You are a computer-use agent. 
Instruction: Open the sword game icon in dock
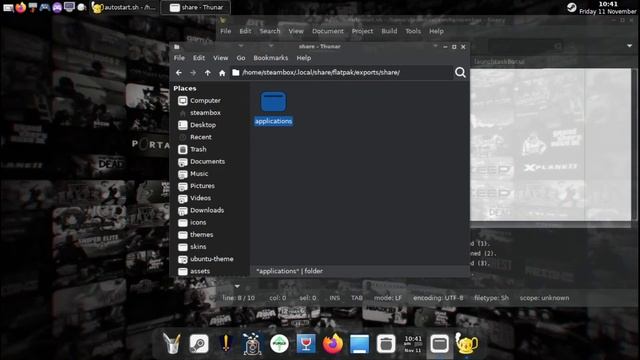[225, 344]
